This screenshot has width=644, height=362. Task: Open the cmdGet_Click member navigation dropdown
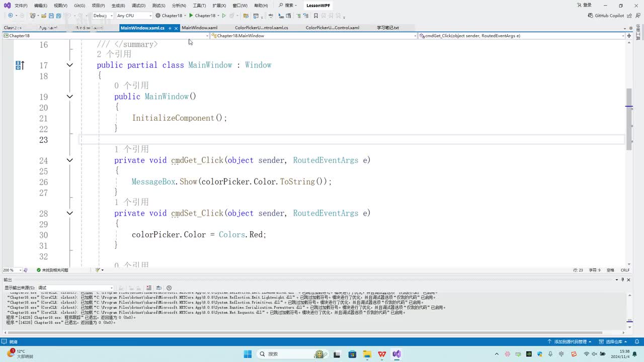tap(522, 36)
